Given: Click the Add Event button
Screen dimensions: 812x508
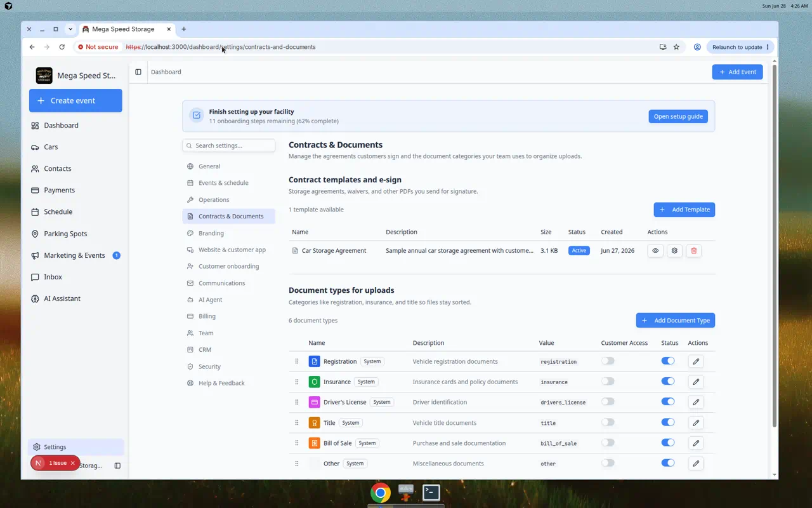Looking at the screenshot, I should [x=737, y=72].
